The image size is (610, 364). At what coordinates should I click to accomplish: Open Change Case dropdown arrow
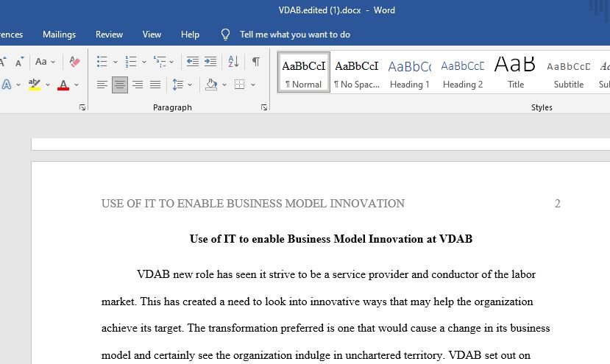click(x=53, y=62)
